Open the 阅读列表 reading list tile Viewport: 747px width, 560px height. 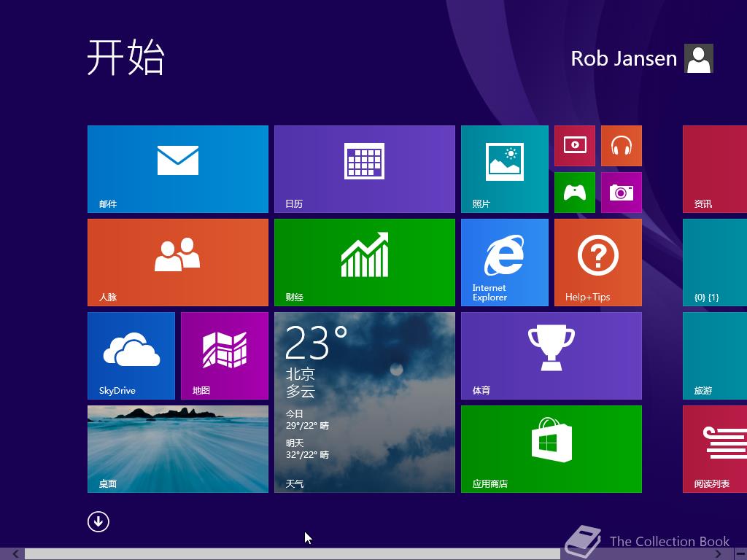pyautogui.click(x=715, y=449)
